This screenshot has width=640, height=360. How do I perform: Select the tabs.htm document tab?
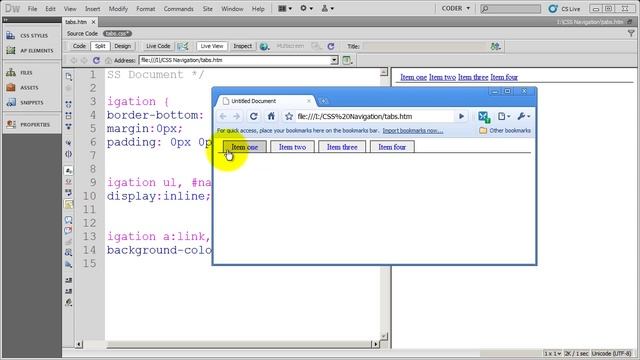(x=76, y=22)
